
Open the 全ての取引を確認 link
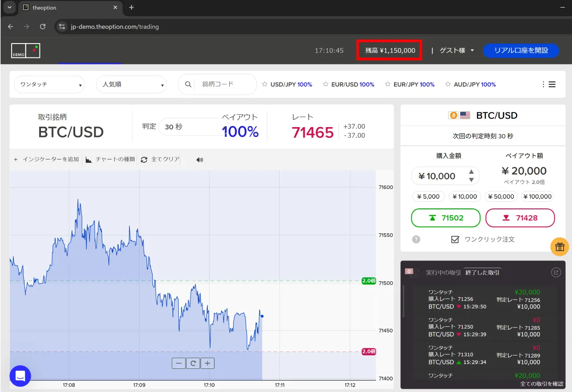coord(541,384)
